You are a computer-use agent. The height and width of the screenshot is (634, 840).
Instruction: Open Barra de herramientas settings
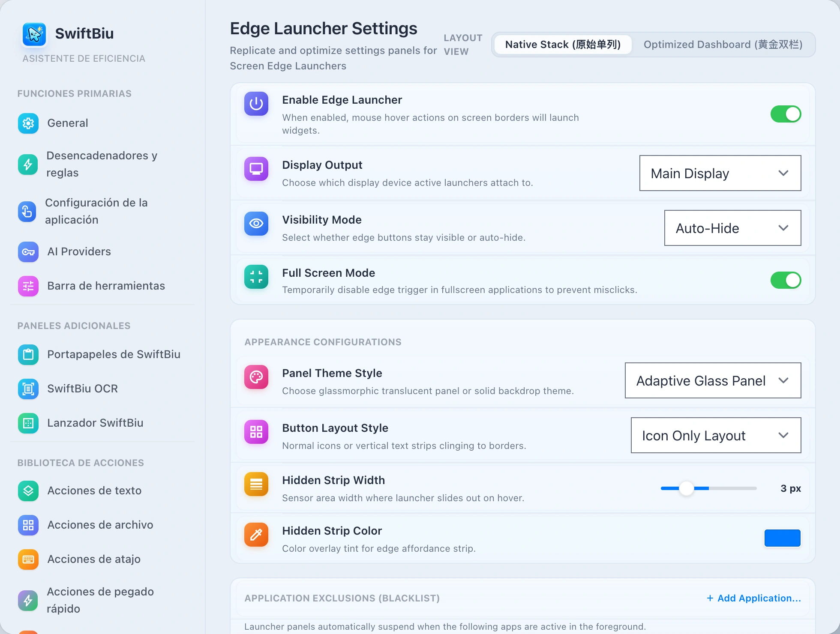103,286
